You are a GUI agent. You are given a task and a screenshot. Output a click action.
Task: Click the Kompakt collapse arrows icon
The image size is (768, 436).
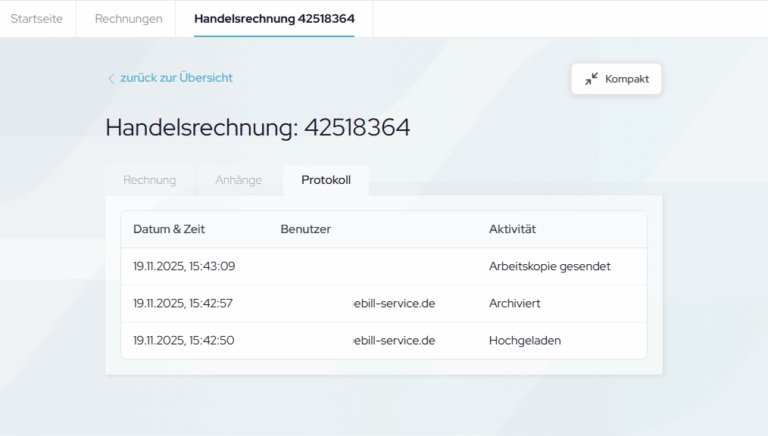coord(592,78)
